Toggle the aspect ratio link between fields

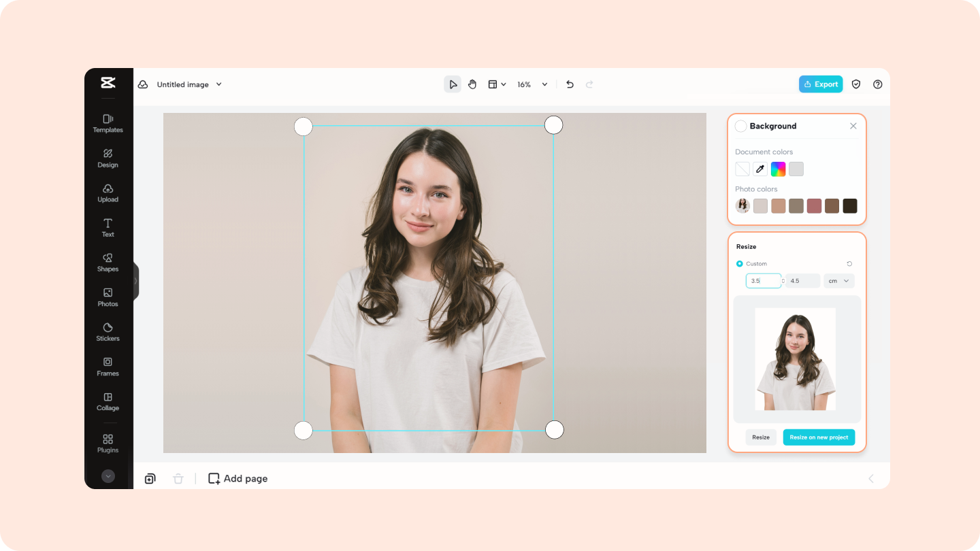pos(783,281)
